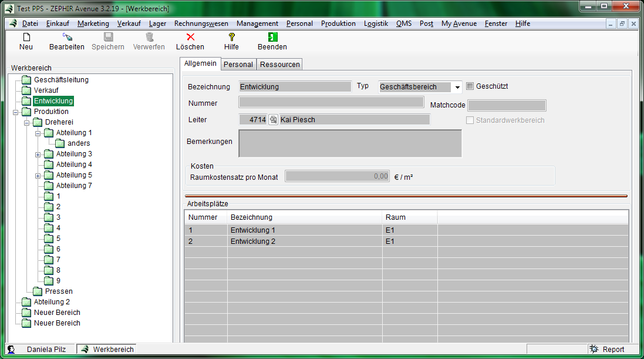Click the lookup icon beside Leiter number 4714
Image resolution: width=644 pixels, height=359 pixels.
click(x=273, y=120)
